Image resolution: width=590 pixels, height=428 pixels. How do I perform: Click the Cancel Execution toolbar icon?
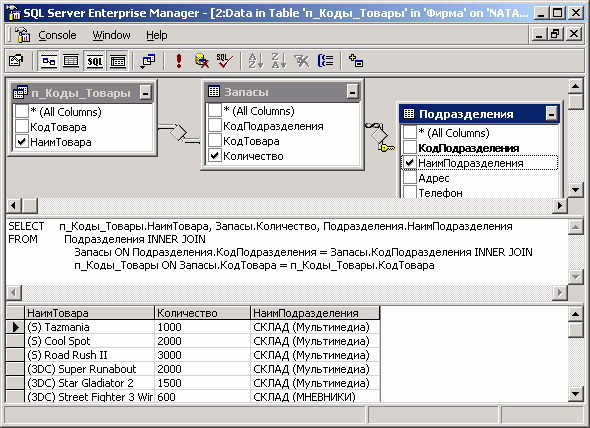(x=202, y=61)
